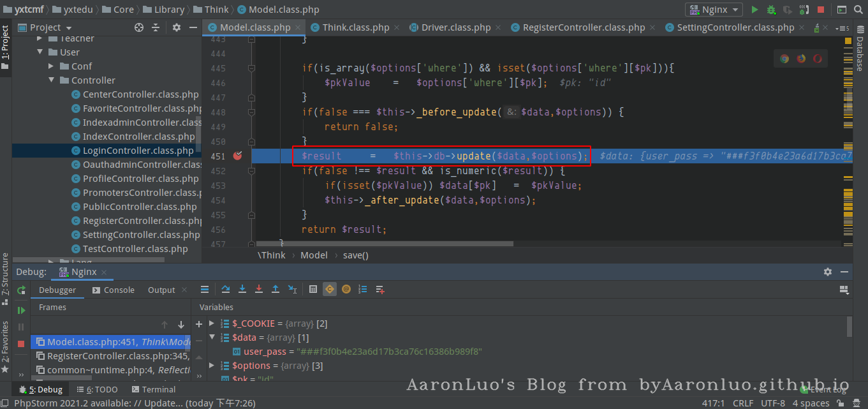
Task: Toggle the listen for debug connections icon
Action: tap(804, 10)
